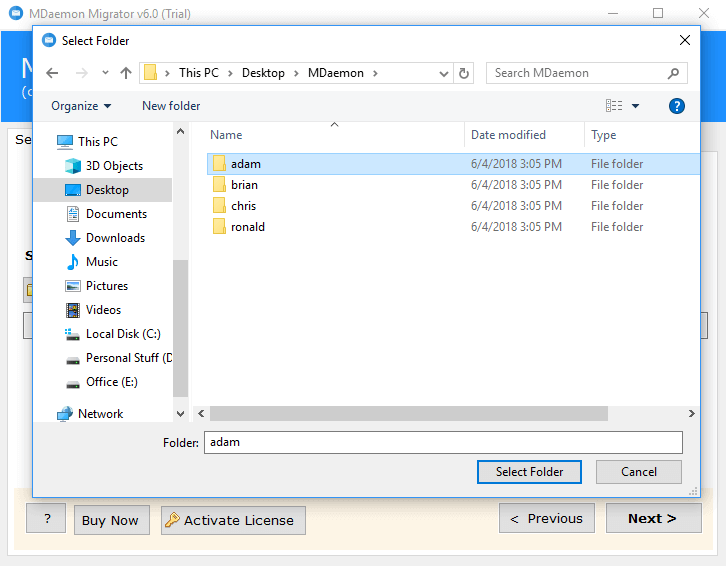Click Activate License key button
The width and height of the screenshot is (726, 566).
pos(233,520)
